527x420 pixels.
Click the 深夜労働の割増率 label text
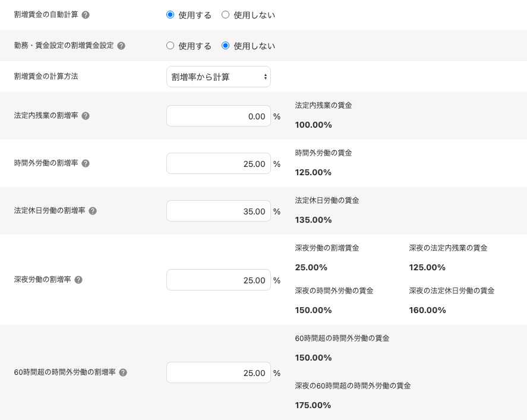point(42,280)
